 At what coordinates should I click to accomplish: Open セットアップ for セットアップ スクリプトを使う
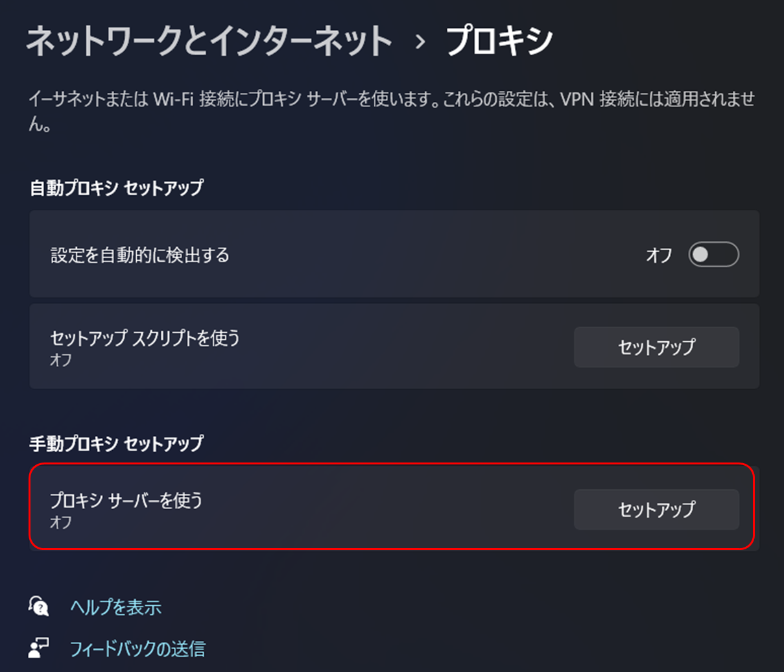656,347
